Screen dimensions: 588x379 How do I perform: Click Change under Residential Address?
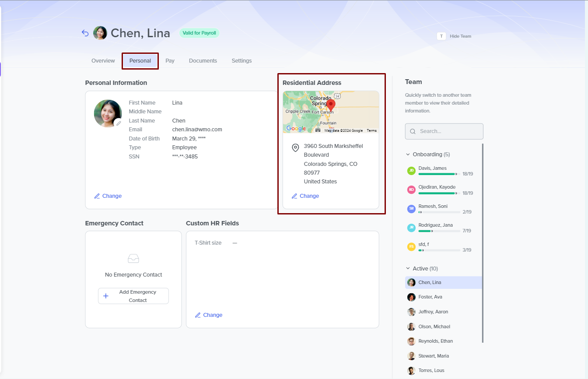tap(305, 196)
